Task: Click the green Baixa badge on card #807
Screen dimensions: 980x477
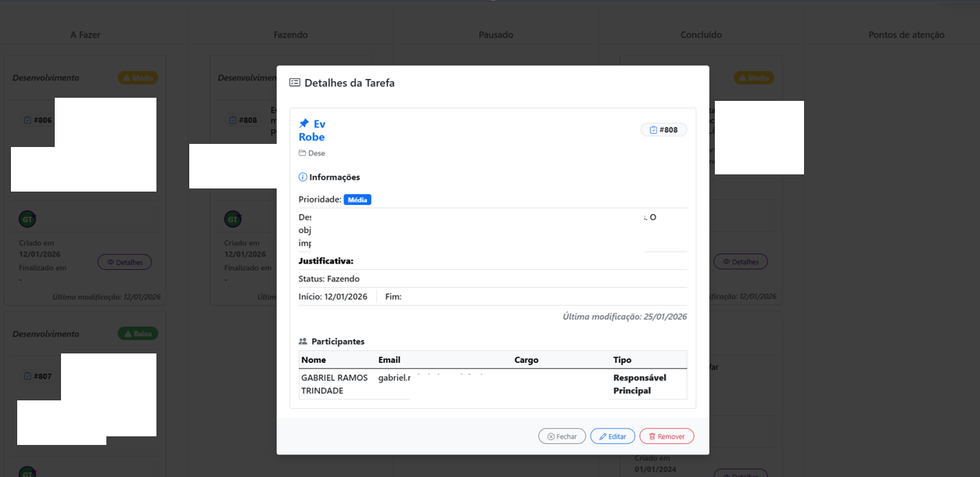Action: pos(139,333)
